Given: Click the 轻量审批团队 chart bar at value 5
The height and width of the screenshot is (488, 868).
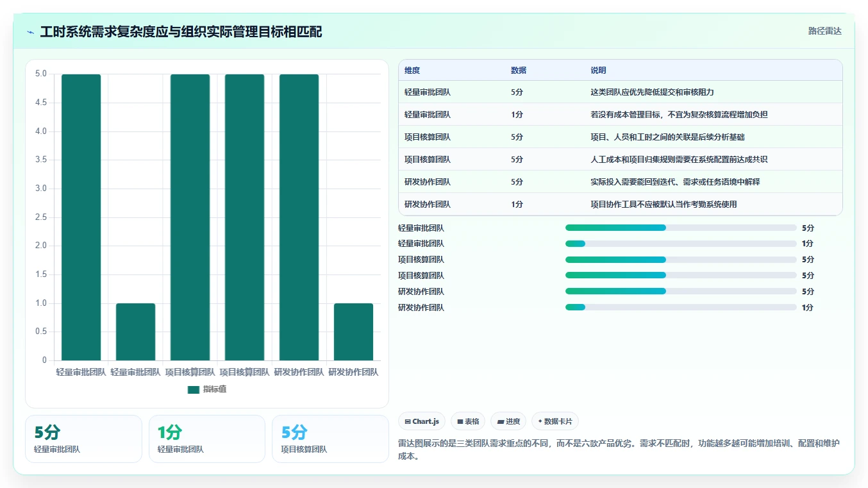Looking at the screenshot, I should point(81,217).
